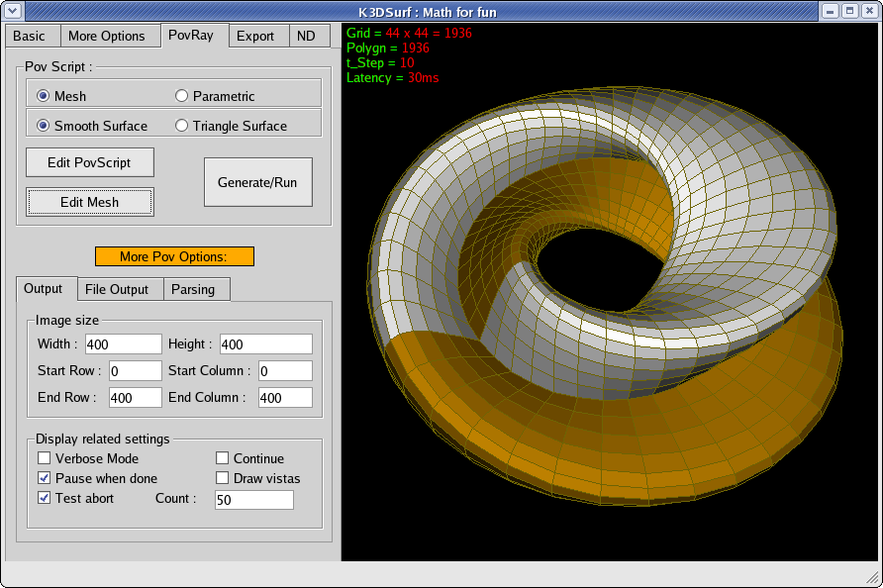Open the More Options tab
The width and height of the screenshot is (883, 588).
click(107, 37)
